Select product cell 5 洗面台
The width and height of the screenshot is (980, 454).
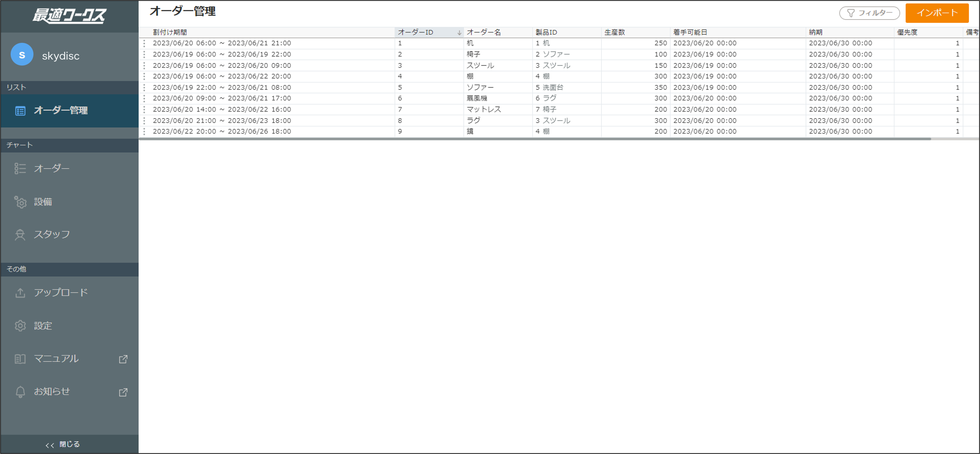567,88
